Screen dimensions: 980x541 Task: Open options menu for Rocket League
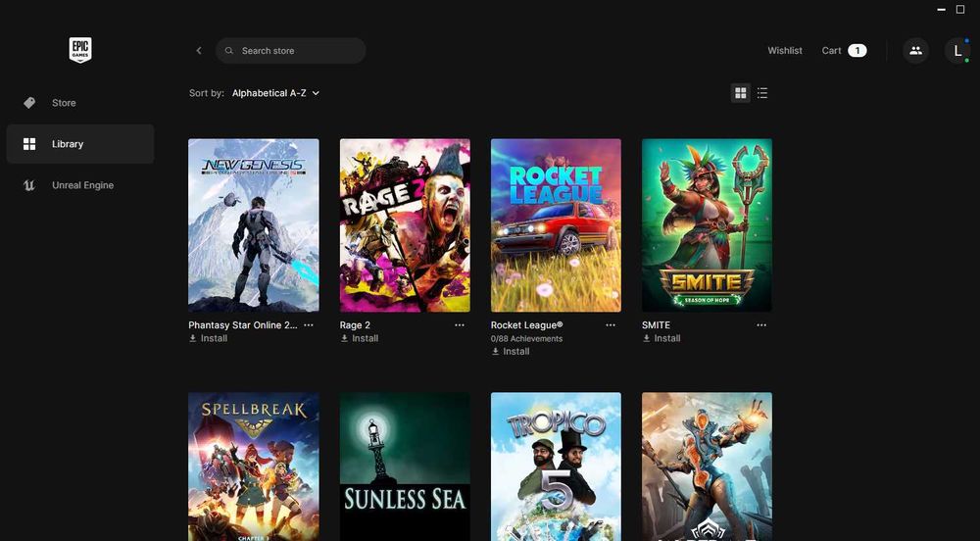(x=611, y=324)
